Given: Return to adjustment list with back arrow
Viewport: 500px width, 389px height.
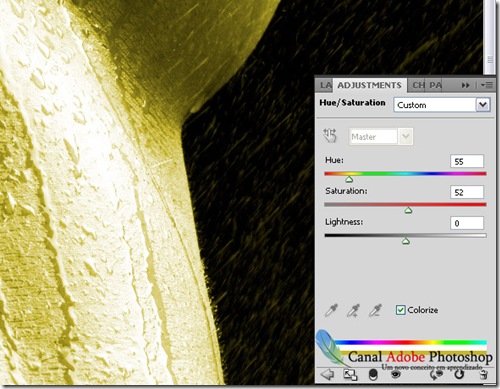Looking at the screenshot, I should tap(327, 374).
